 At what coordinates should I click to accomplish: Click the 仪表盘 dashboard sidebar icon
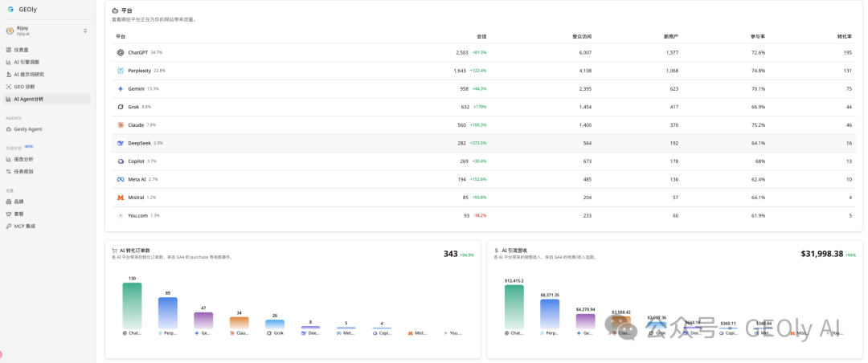pyautogui.click(x=9, y=50)
